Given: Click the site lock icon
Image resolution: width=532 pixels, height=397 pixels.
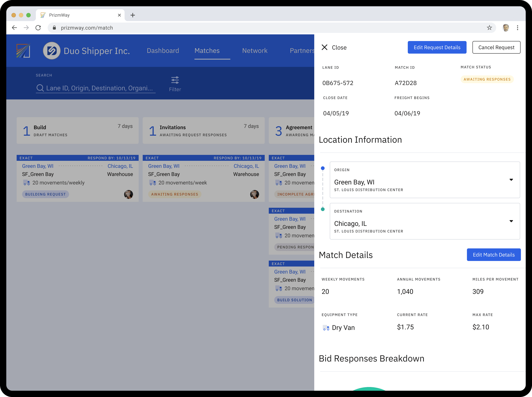Looking at the screenshot, I should [54, 28].
